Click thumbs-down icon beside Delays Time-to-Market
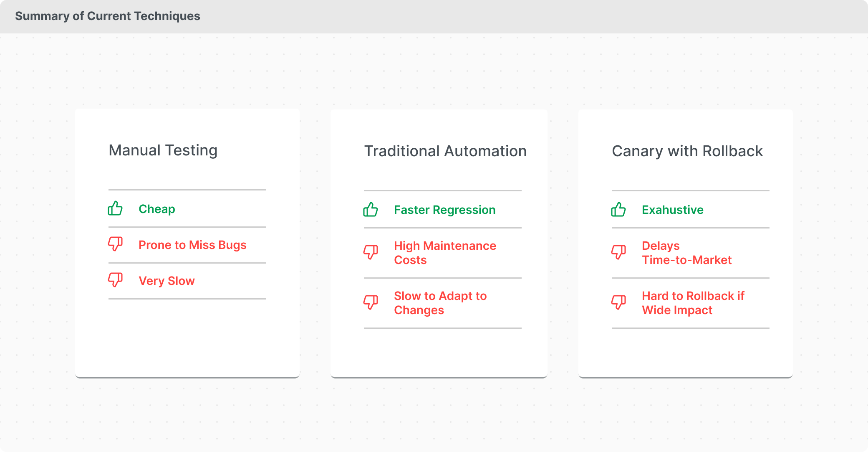The height and width of the screenshot is (452, 868). [x=618, y=252]
